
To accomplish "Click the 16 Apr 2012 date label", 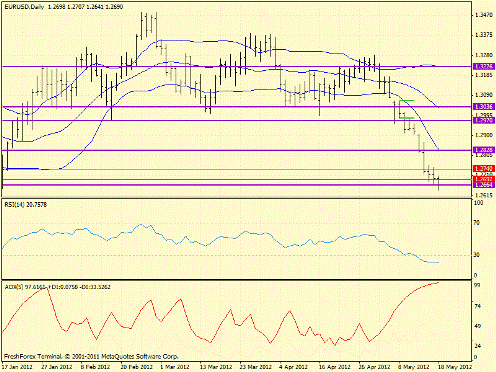I will click(335, 367).
